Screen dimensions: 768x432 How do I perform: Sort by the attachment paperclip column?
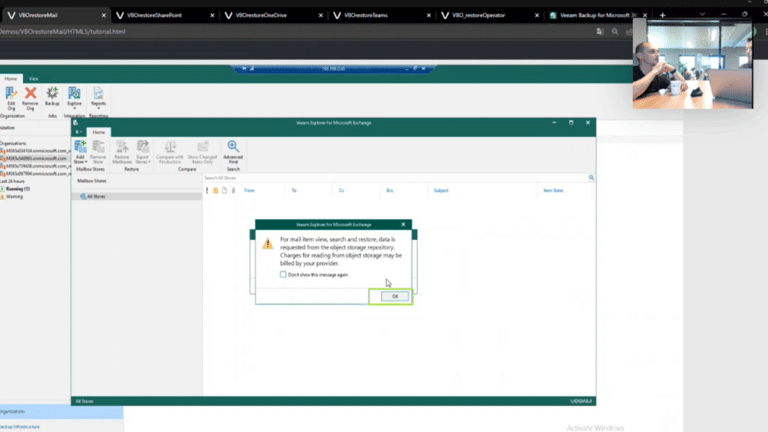pos(233,191)
